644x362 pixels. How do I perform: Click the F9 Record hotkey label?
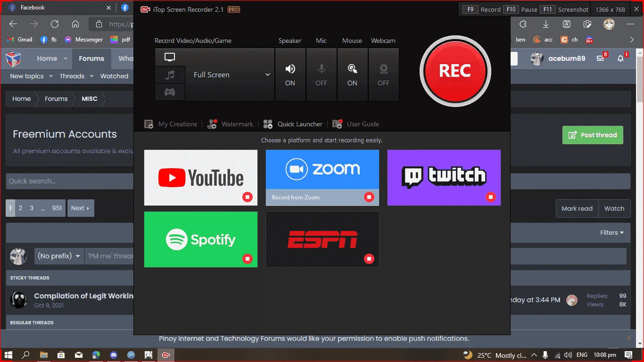click(481, 9)
